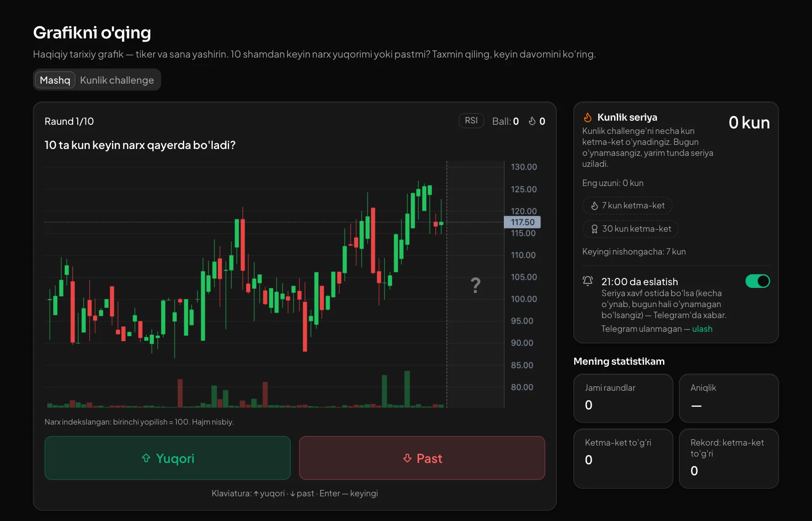Viewport: 812px width, 521px height.
Task: Click the 10 ta kun keyin question text
Action: pyautogui.click(x=140, y=145)
